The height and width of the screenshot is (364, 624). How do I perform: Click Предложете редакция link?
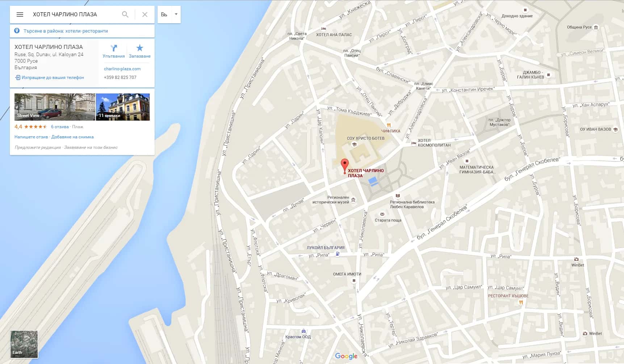pyautogui.click(x=38, y=147)
